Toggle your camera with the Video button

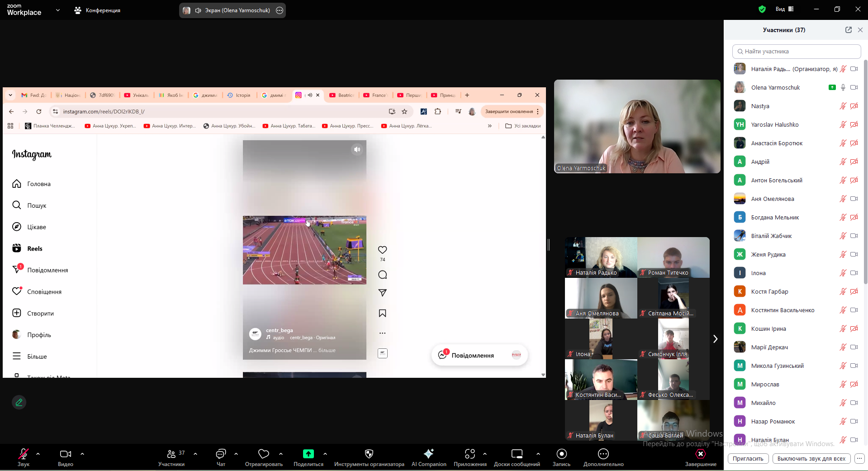[66, 454]
